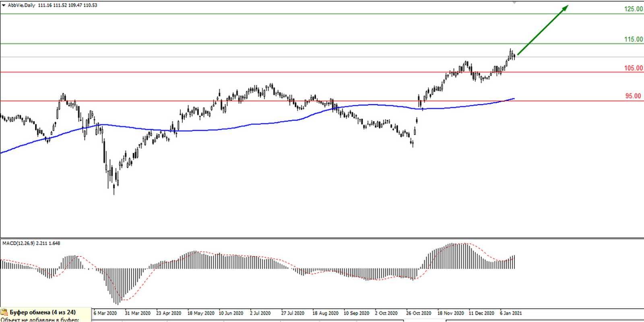Click the AbbVie,Daily chart title text
Viewport: 644px width, 322px height.
[21, 5]
